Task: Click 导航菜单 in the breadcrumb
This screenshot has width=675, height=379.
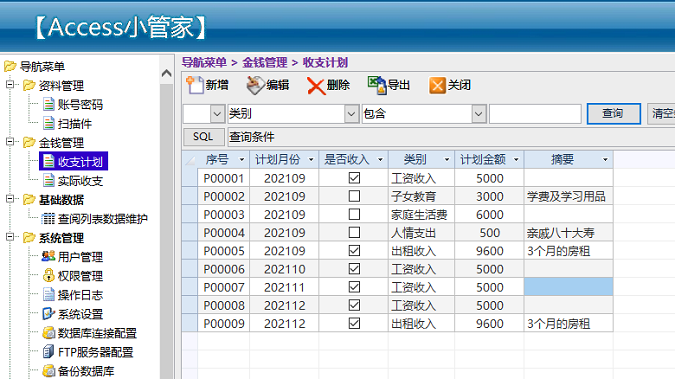Action: click(x=204, y=62)
